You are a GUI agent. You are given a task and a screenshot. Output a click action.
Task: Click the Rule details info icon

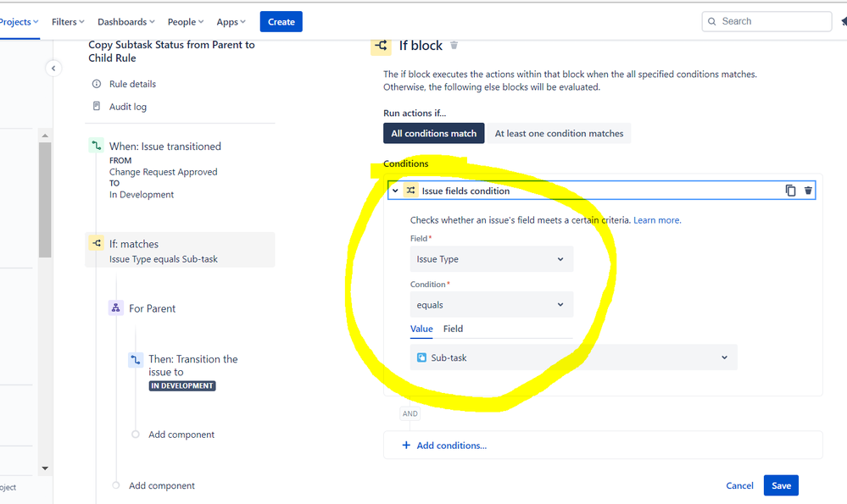click(97, 84)
